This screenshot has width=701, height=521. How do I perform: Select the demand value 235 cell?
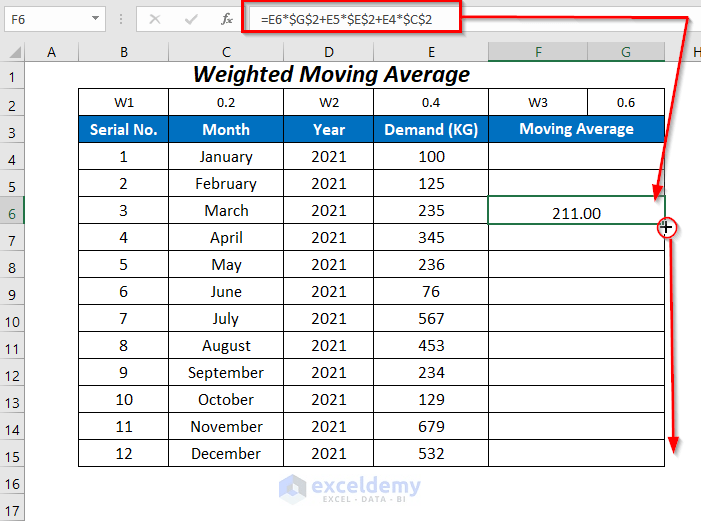click(431, 210)
